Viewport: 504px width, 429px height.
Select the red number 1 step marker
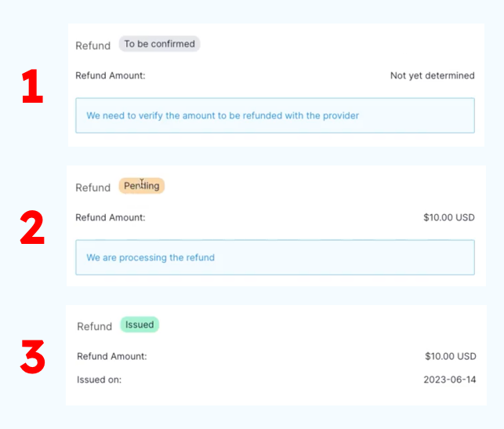pyautogui.click(x=32, y=88)
